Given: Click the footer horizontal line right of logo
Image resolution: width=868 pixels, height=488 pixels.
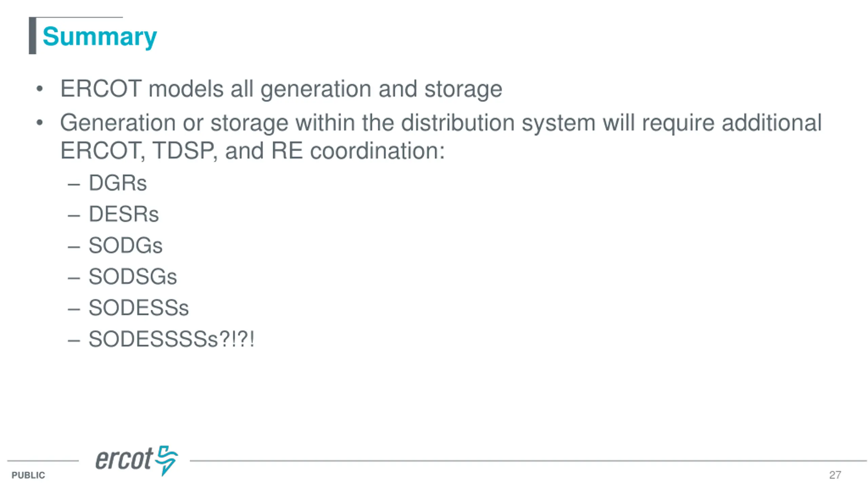Looking at the screenshot, I should point(528,461).
